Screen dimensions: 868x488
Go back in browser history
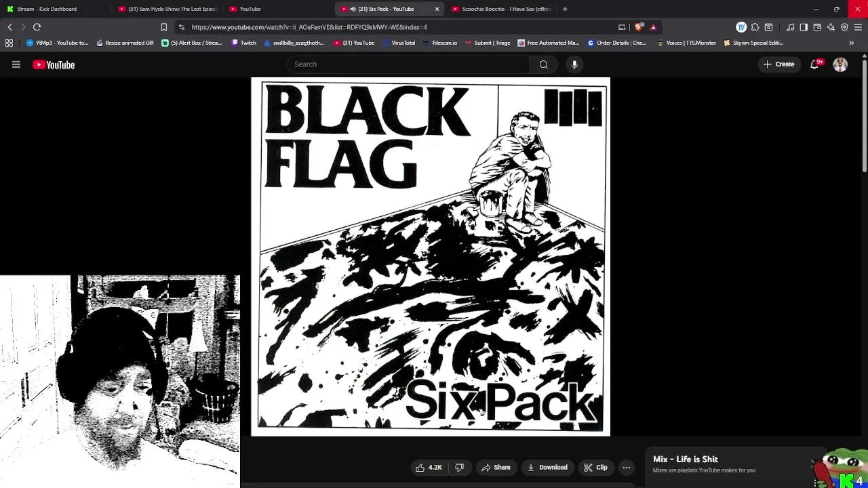9,27
